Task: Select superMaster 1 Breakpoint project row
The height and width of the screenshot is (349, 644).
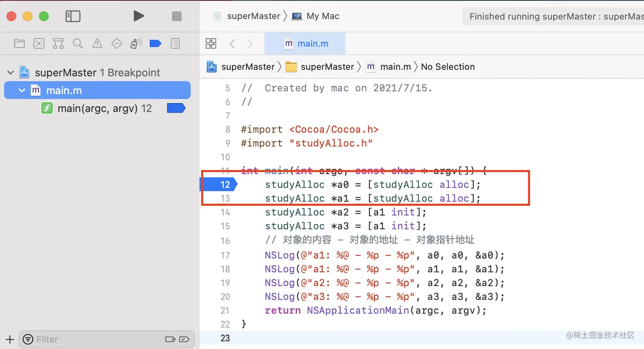Action: point(97,72)
